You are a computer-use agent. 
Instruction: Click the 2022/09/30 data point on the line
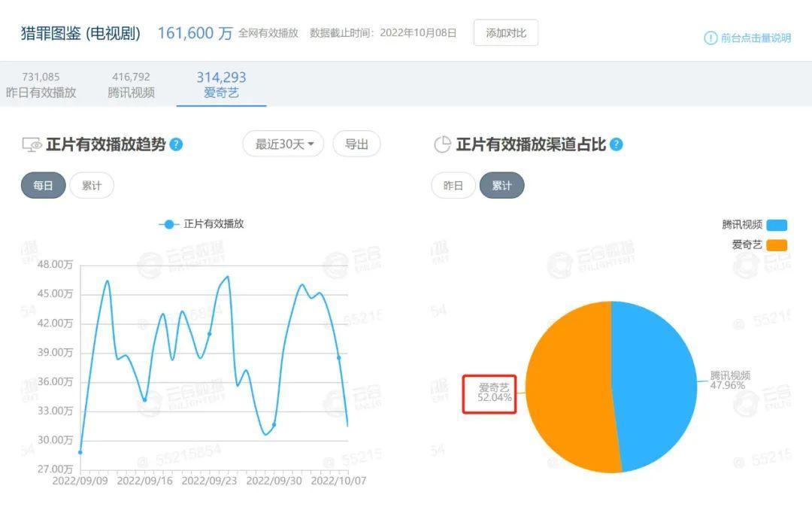tap(274, 424)
